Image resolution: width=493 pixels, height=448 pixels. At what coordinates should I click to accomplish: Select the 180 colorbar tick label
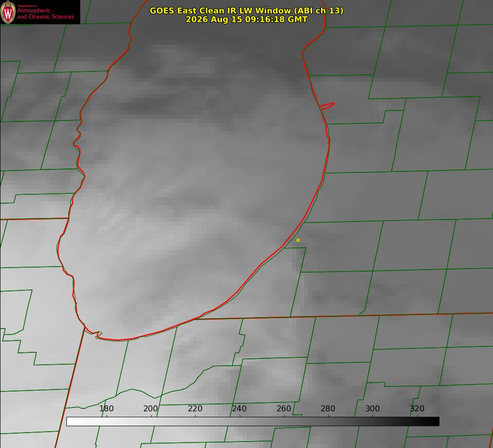pyautogui.click(x=106, y=408)
